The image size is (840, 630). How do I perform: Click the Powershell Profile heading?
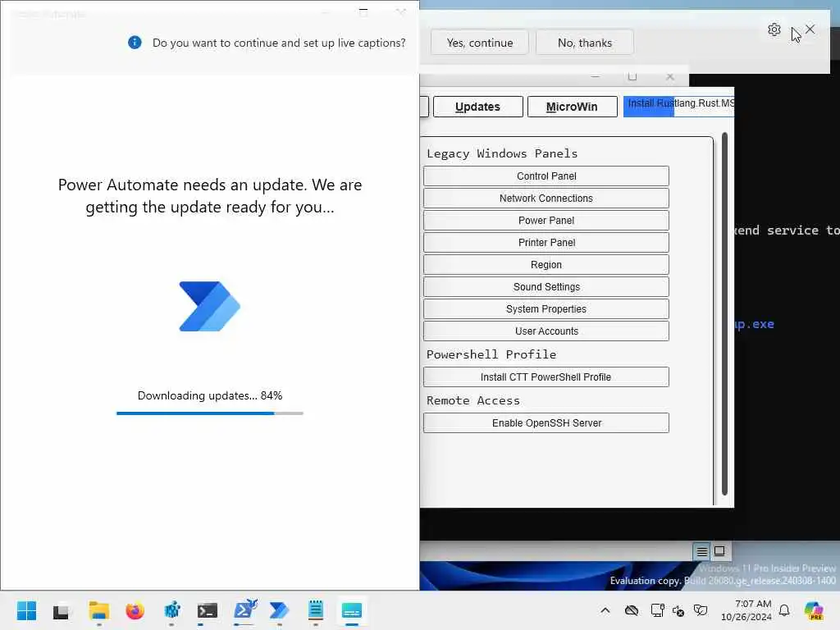click(x=491, y=354)
